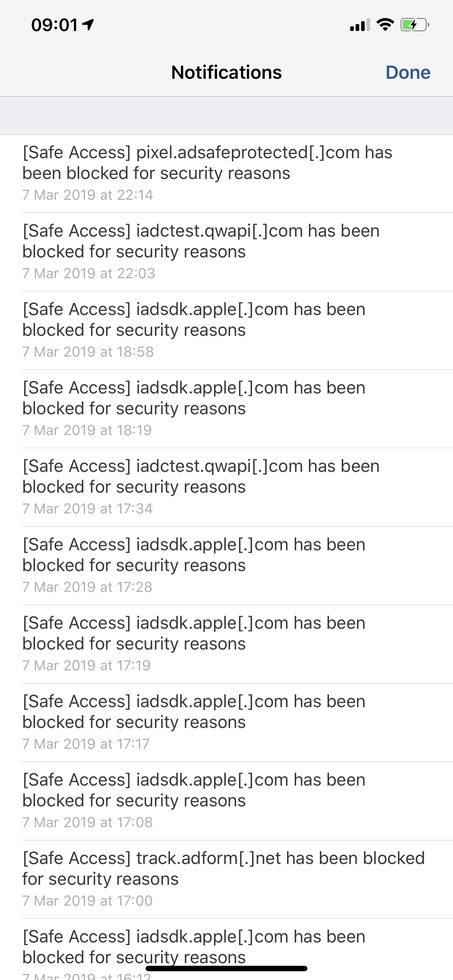
Task: Tap the Notifications title
Action: (226, 72)
